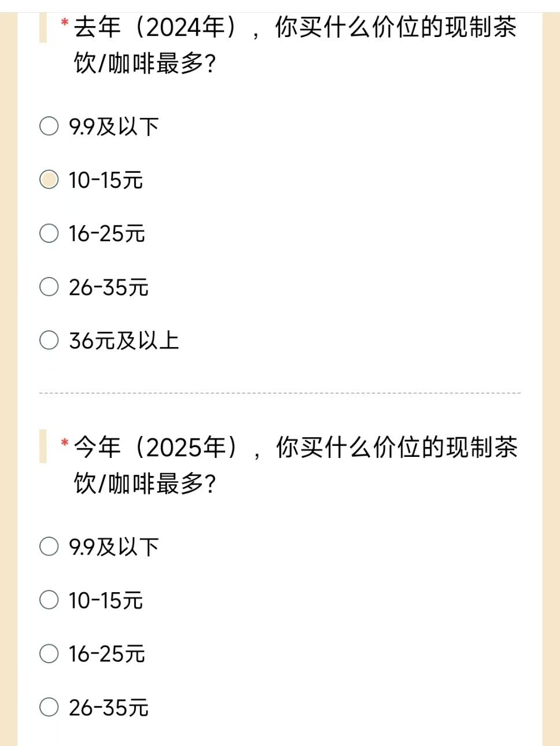560x746 pixels.
Task: Select the 10-15元 radio circle for 2024
Action: pos(49,179)
